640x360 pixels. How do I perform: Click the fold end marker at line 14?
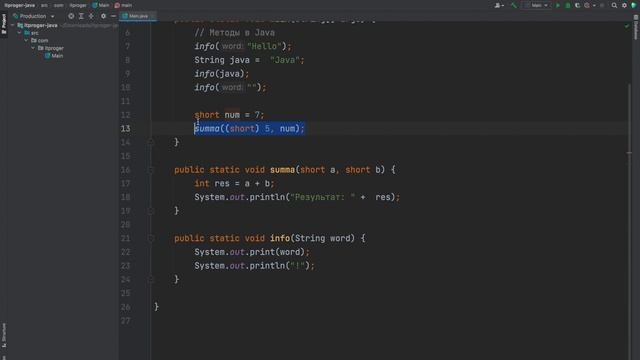tap(150, 142)
